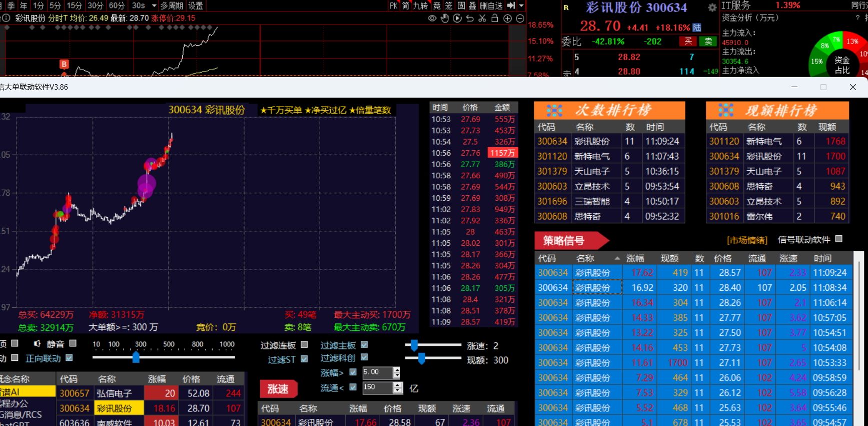Switch to the 1分 period tab
Image resolution: width=868 pixels, height=426 pixels.
coord(39,6)
